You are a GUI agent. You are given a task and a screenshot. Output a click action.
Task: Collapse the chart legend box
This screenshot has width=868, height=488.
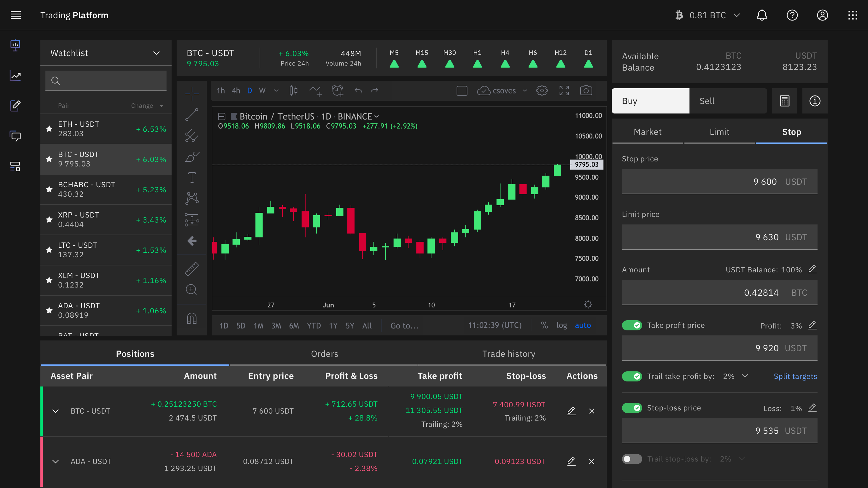tap(222, 117)
